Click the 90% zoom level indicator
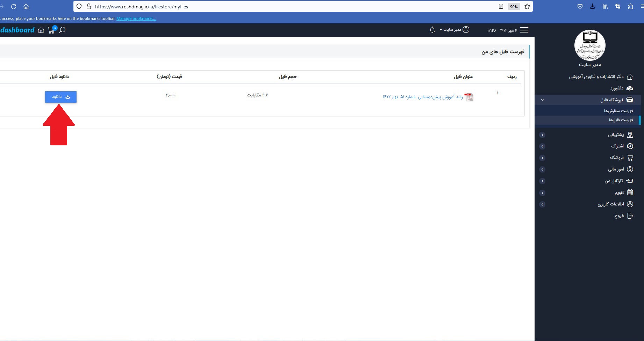The height and width of the screenshot is (341, 644). (514, 7)
